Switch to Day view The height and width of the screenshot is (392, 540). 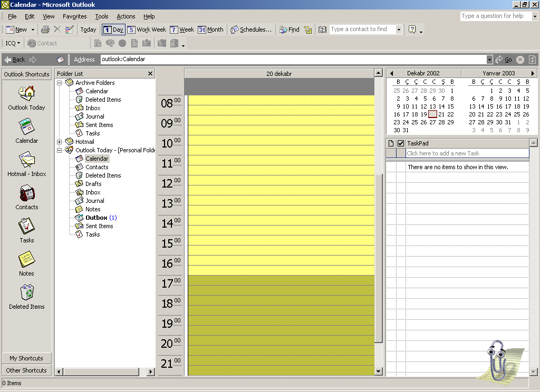click(113, 30)
